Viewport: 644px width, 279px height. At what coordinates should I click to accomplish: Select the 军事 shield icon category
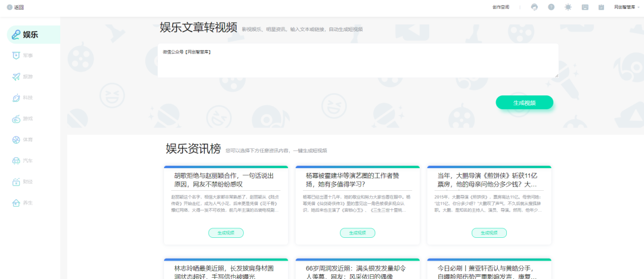click(24, 55)
